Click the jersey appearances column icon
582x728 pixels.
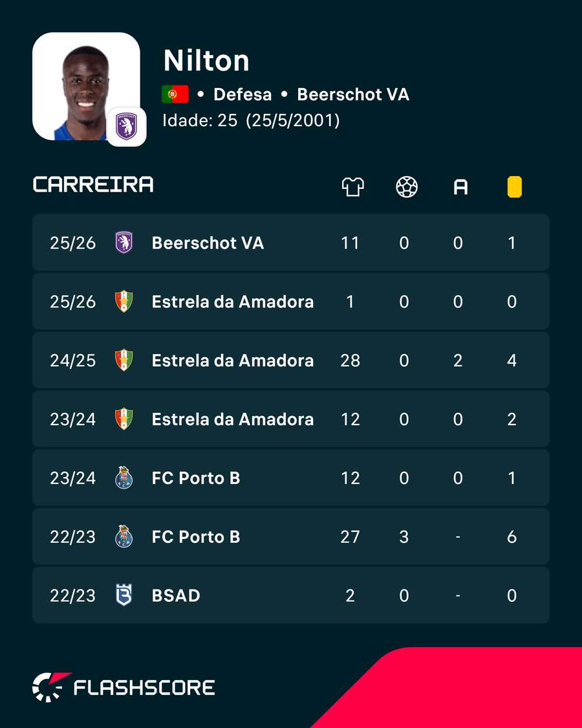352,187
